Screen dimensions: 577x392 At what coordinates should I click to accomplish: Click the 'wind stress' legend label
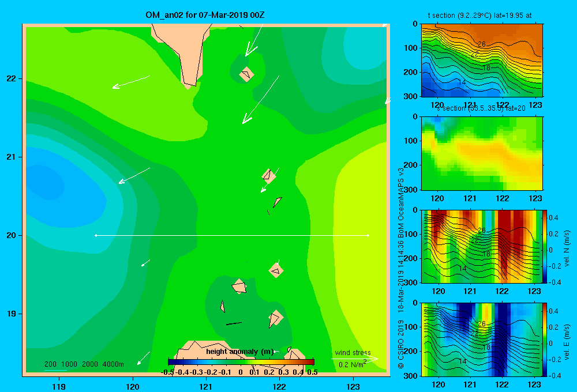(353, 352)
